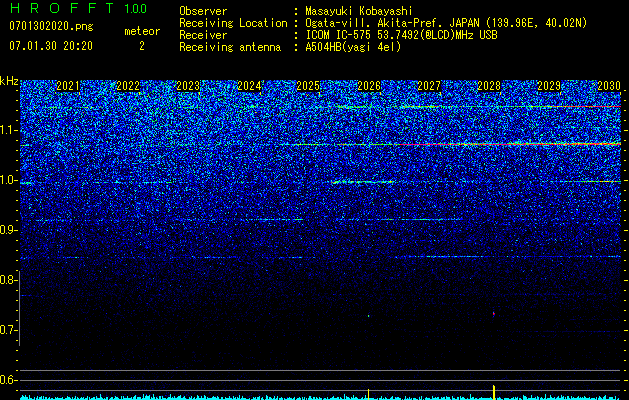Click the Receiving Location label
The width and height of the screenshot is (629, 400).
point(233,23)
